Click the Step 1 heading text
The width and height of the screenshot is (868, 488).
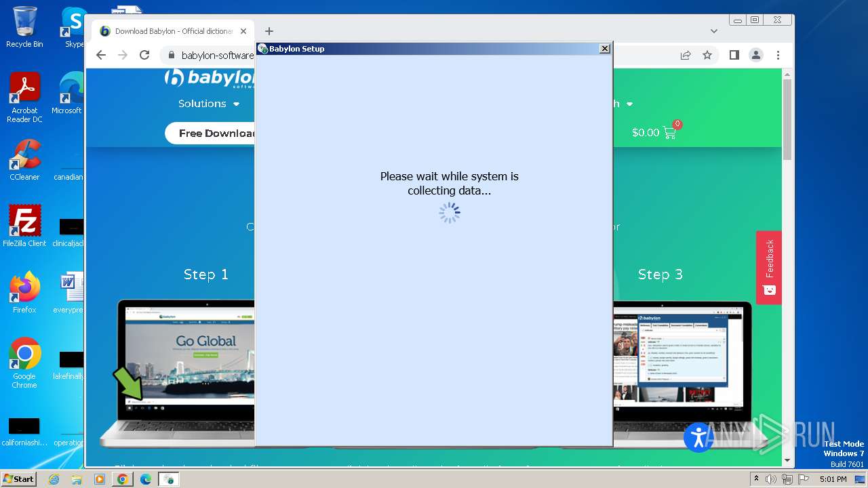coord(206,274)
